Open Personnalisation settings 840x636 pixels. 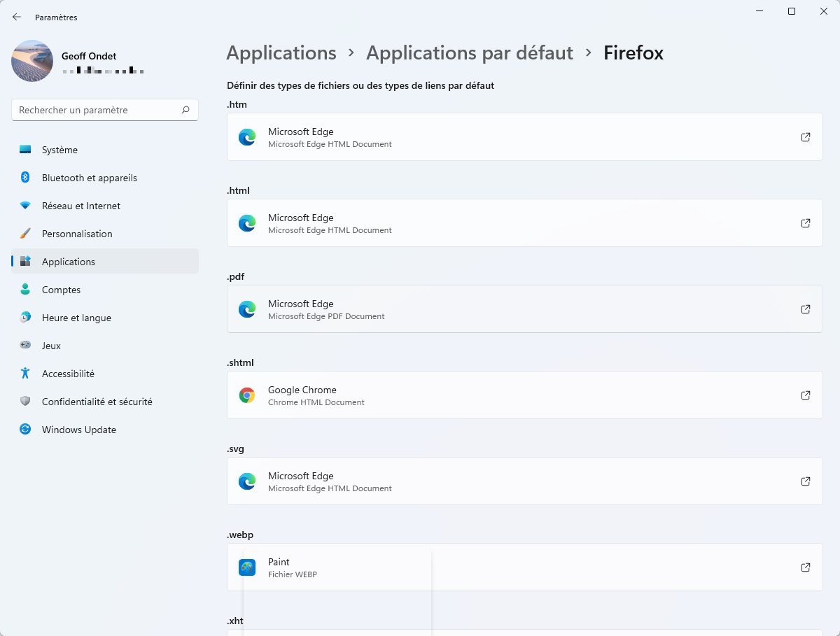pyautogui.click(x=105, y=234)
